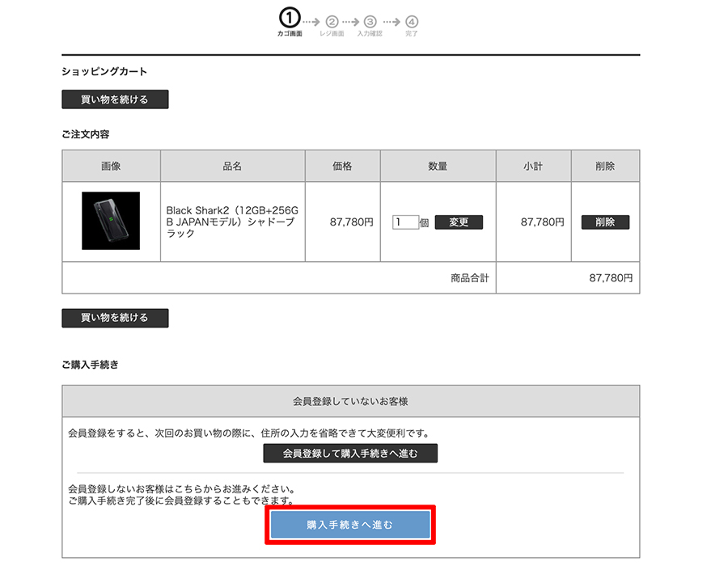Screen dimensions: 728x566
Task: Click the step 3 入力確認 circle icon
Action: tap(370, 22)
